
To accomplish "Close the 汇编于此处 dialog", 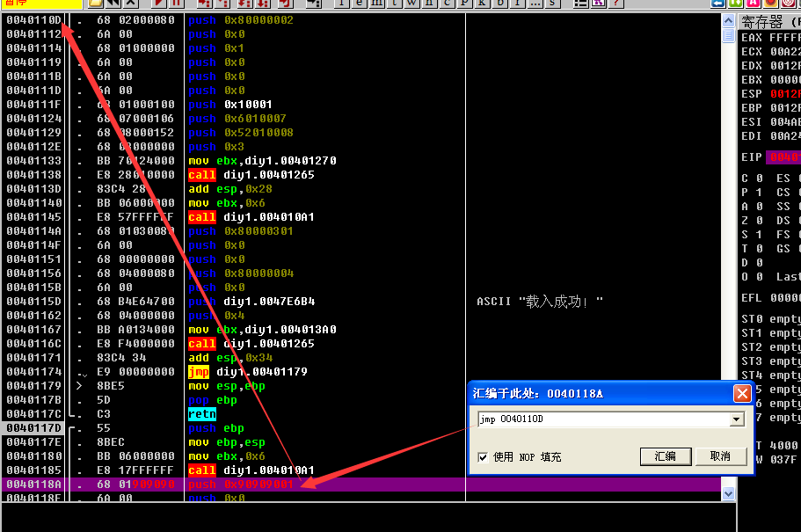I will pos(741,393).
